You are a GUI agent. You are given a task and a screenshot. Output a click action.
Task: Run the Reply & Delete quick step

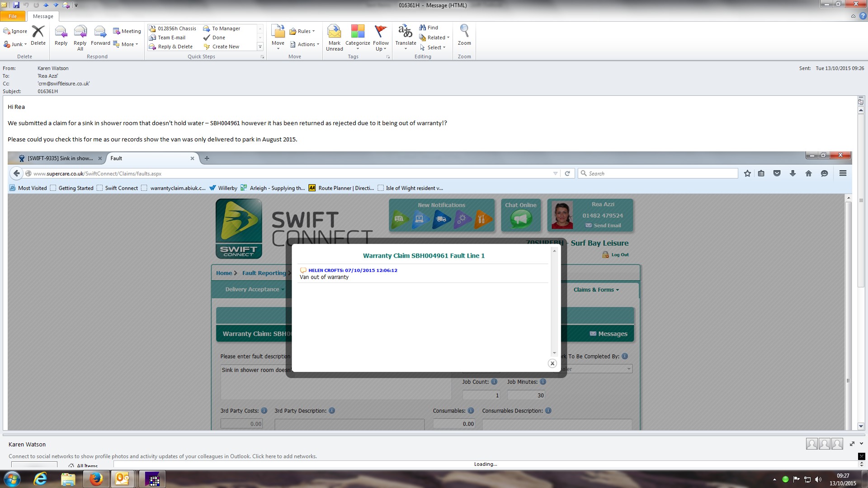175,47
